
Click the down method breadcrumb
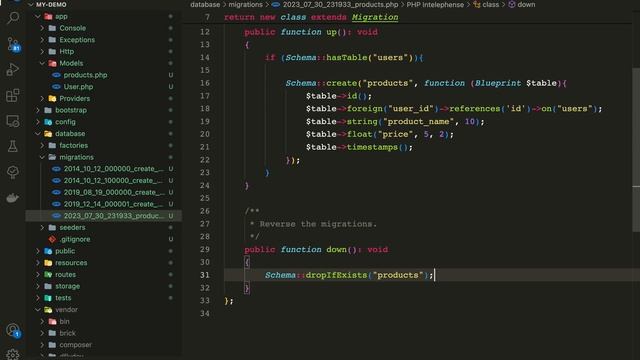526,4
